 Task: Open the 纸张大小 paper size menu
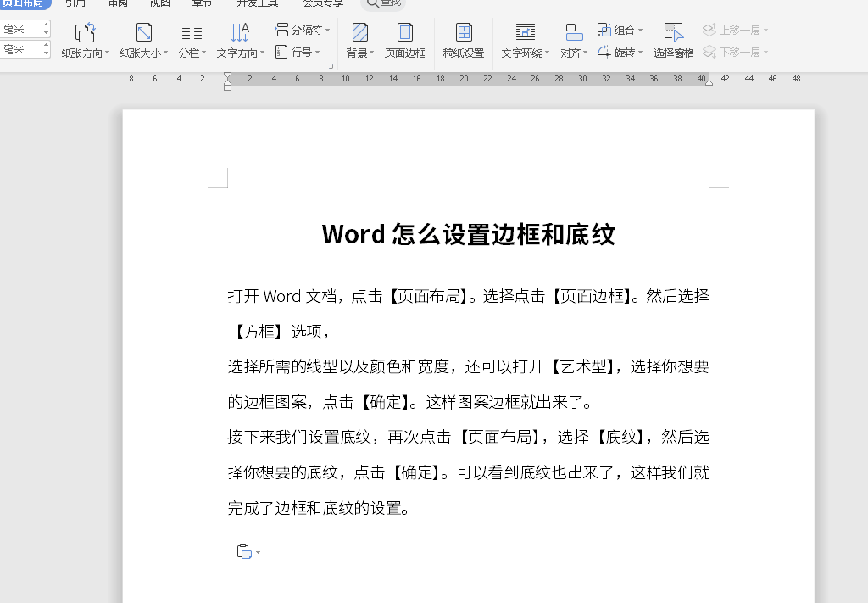coord(143,41)
